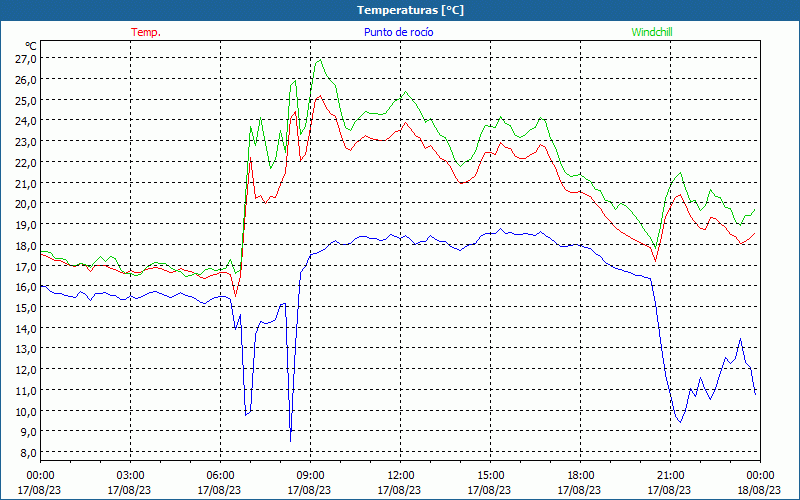Click the 23,0 y-axis value
Viewport: 800px width, 500px height.
pyautogui.click(x=26, y=142)
